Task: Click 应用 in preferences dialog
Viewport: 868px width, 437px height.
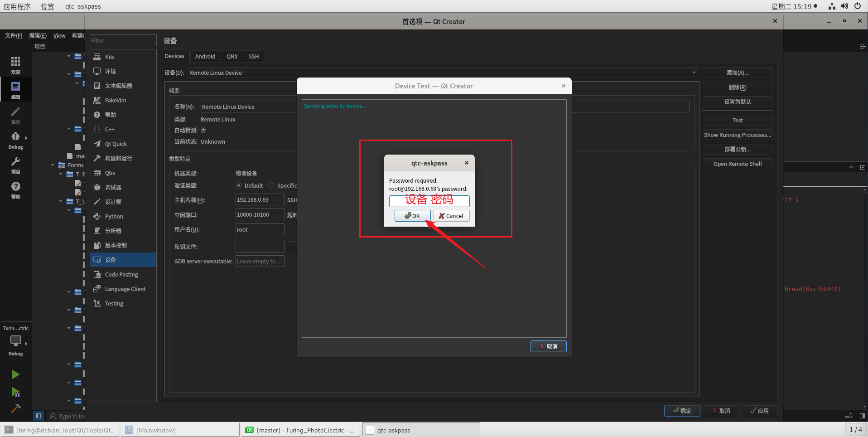Action: point(759,411)
